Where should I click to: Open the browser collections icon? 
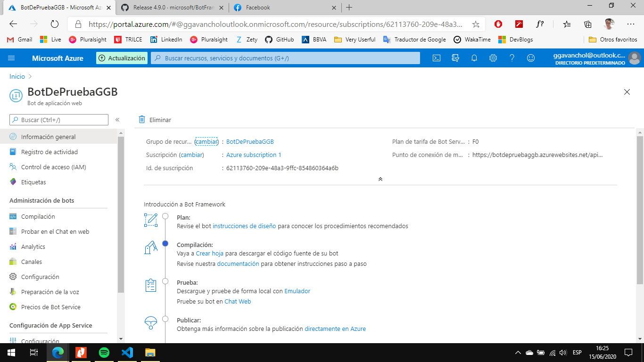(588, 24)
